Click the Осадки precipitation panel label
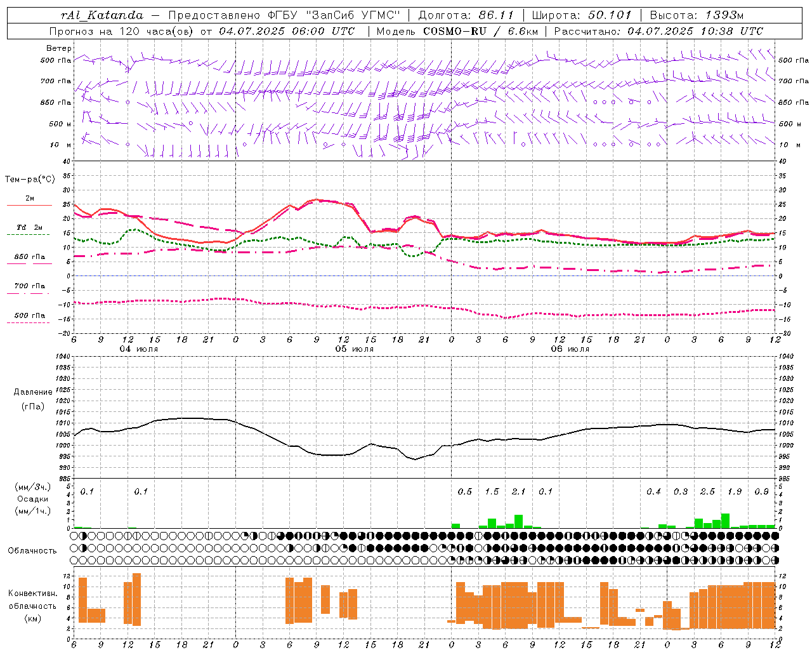Image resolution: width=812 pixels, height=650 pixels. (x=33, y=499)
